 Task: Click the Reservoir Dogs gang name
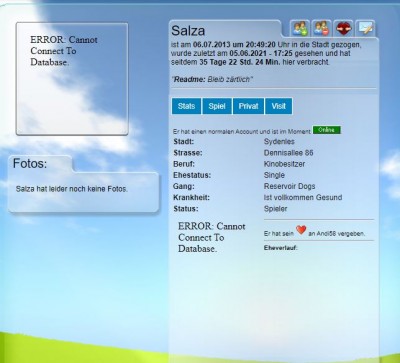pos(289,186)
